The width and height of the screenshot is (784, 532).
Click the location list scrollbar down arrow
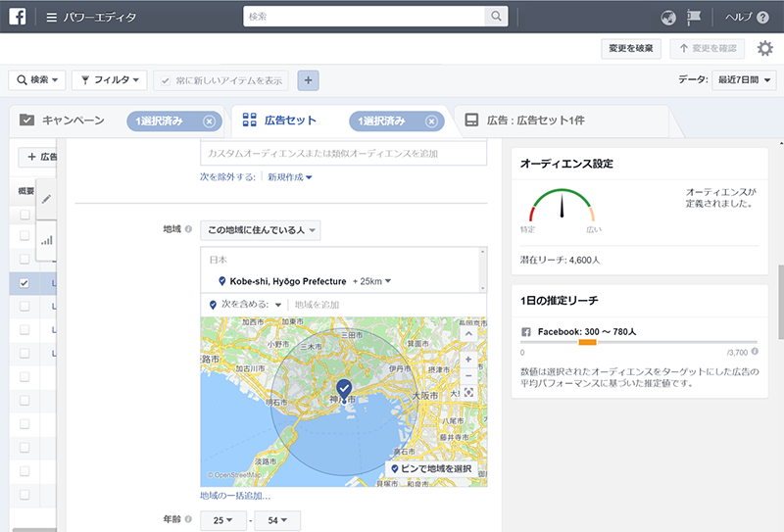tap(482, 288)
